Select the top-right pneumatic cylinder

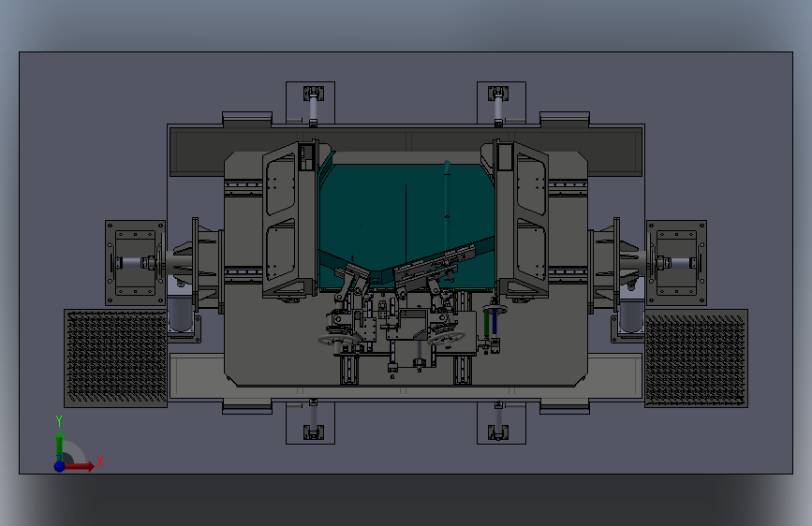(498, 107)
